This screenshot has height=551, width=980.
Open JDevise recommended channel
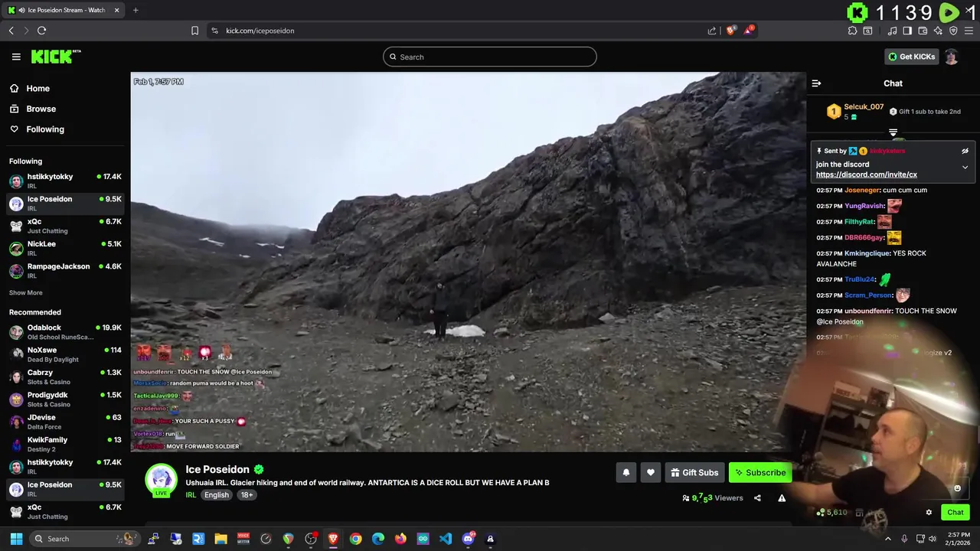pos(65,422)
